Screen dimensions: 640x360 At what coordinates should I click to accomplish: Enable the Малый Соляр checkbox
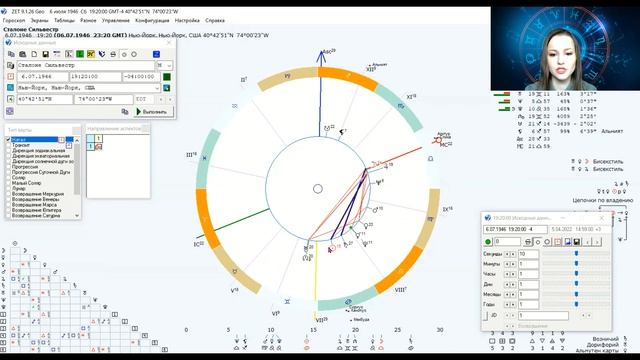click(x=8, y=183)
